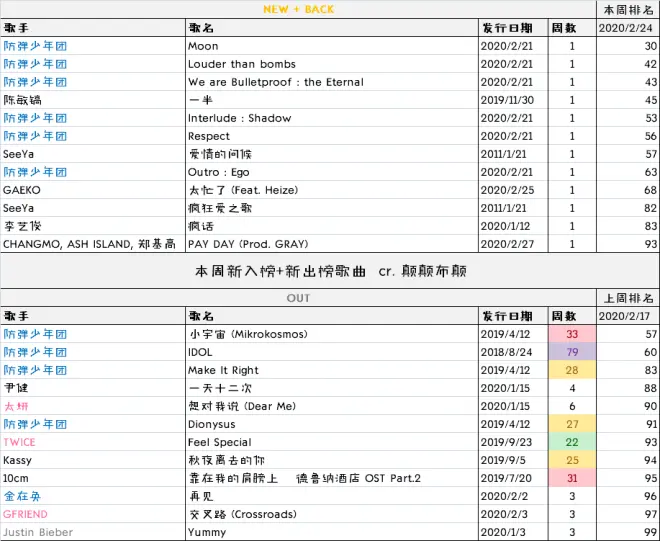Select release date '2019/7/20'
The image size is (660, 541).
coord(513,478)
